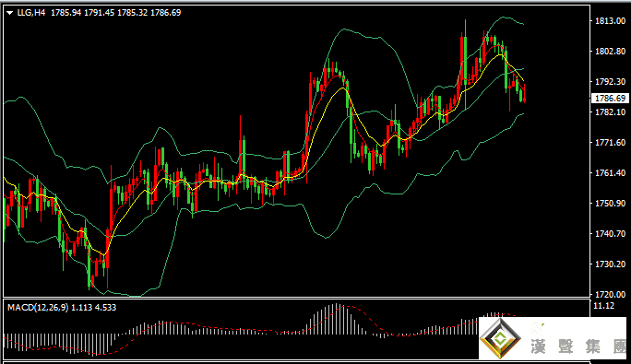The image size is (631, 364).
Task: Click the 1782.10 price scale label
Action: 610,112
